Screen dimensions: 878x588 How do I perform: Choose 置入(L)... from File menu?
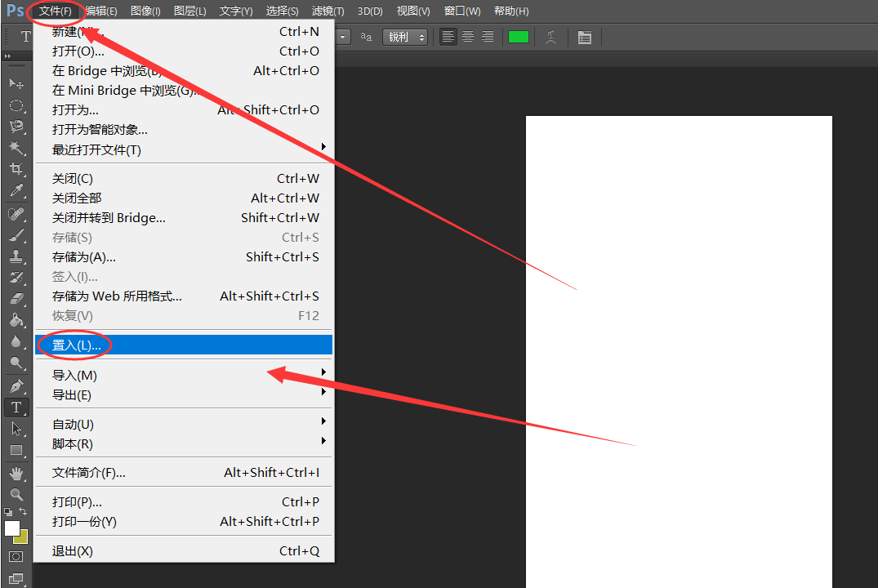(x=184, y=345)
